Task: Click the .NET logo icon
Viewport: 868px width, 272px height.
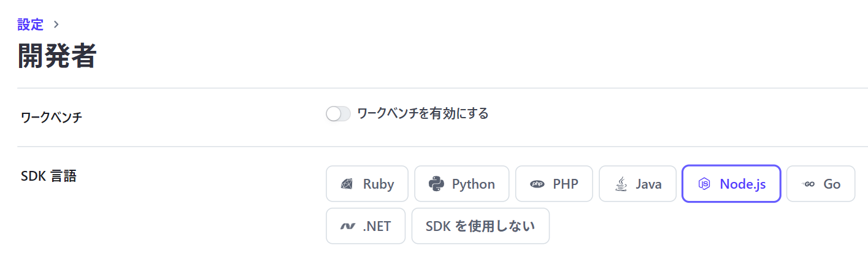Action: click(348, 226)
